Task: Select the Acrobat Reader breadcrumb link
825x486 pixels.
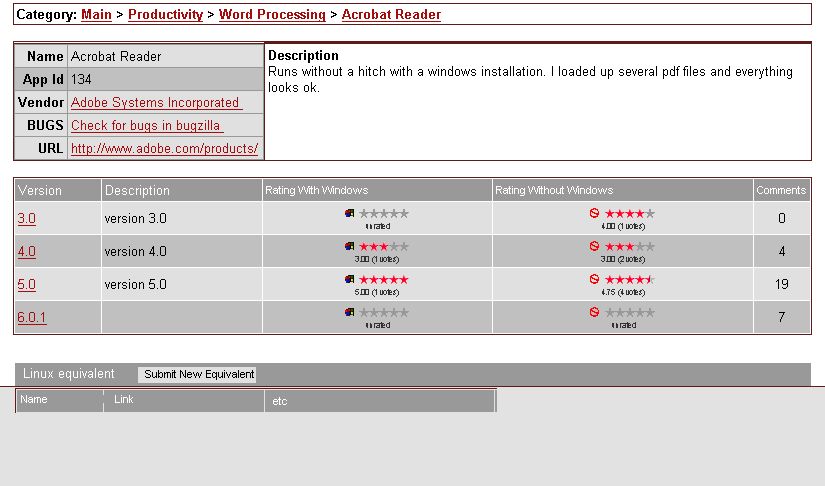Action: (x=391, y=15)
